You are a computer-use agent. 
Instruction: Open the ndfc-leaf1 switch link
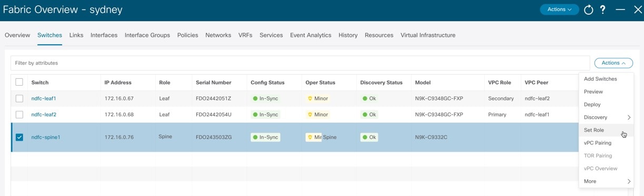44,98
